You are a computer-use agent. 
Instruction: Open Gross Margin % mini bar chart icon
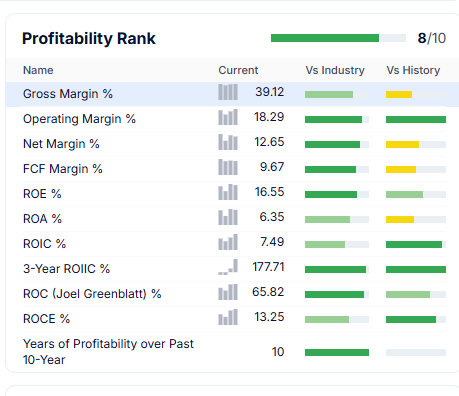point(228,92)
